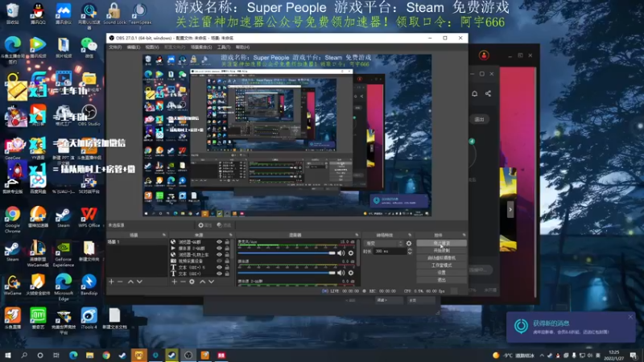Viewport: 644px width, 362px height.
Task: Open OBS Studio desktop shortcut
Action: tap(89, 116)
